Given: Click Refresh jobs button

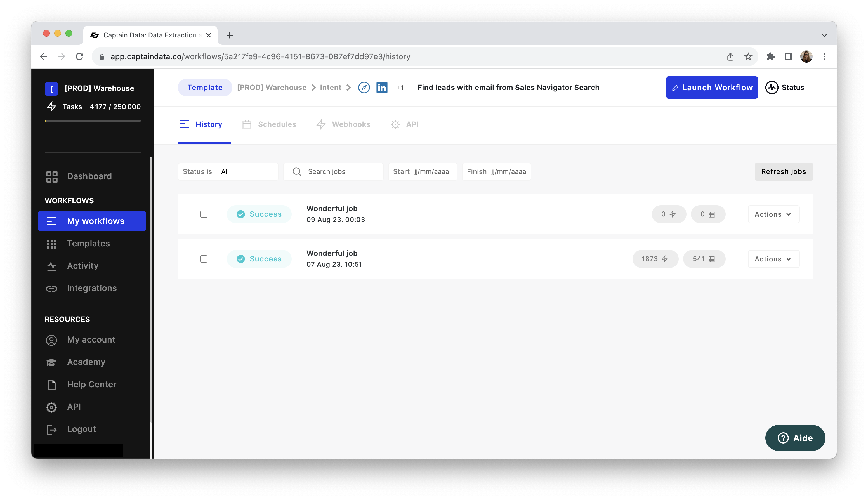Looking at the screenshot, I should pyautogui.click(x=783, y=172).
